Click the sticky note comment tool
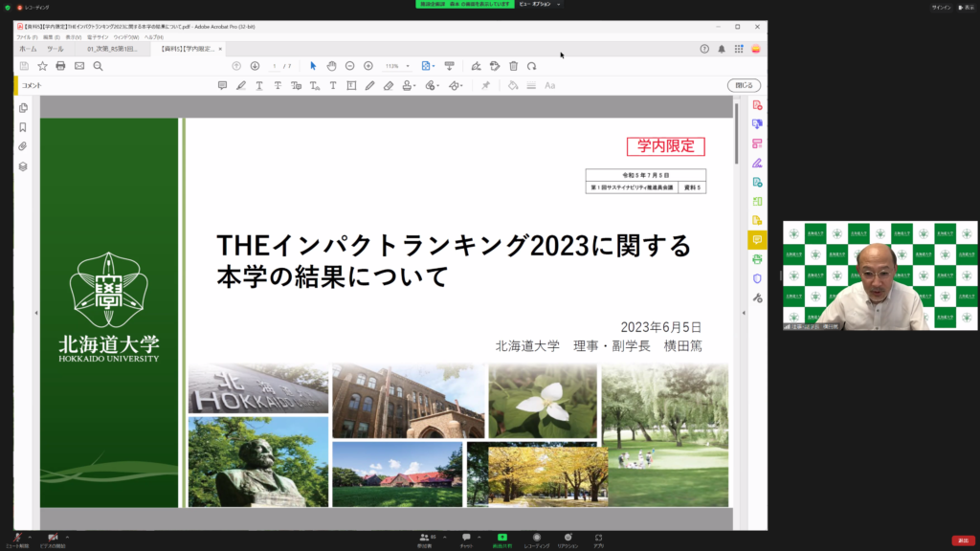Image resolution: width=980 pixels, height=551 pixels. click(223, 85)
